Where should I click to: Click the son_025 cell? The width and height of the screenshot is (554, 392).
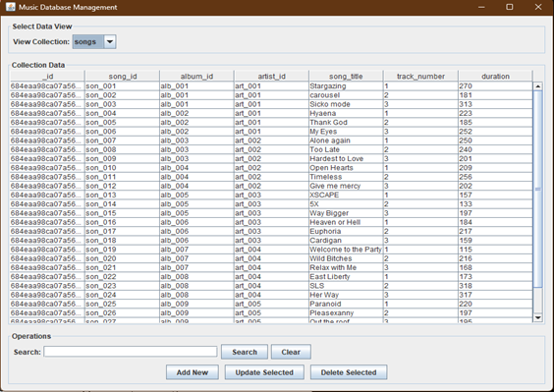[x=122, y=304]
